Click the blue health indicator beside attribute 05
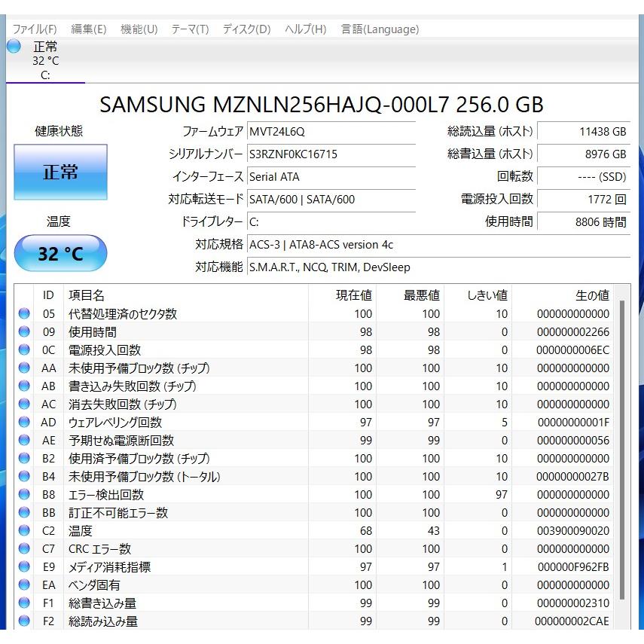 (24, 314)
